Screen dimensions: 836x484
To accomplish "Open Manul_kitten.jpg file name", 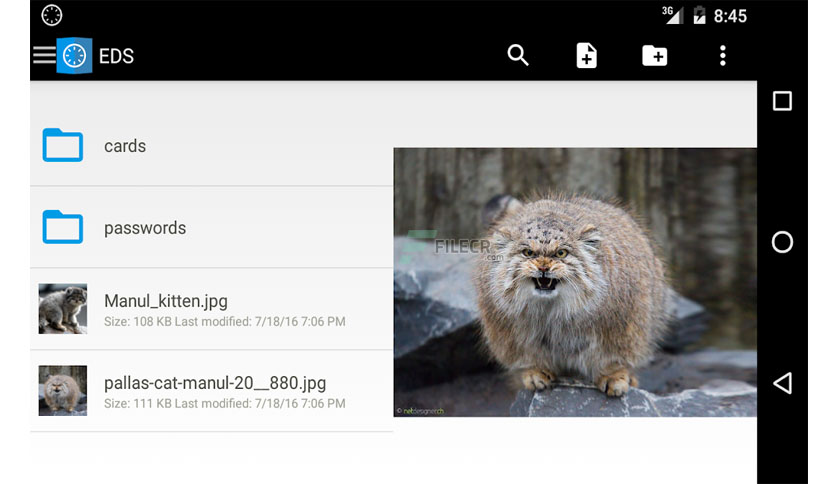I will (x=166, y=301).
